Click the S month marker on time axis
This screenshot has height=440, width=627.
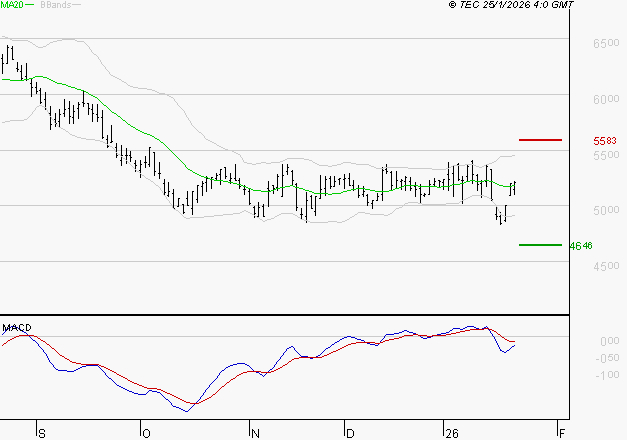click(41, 432)
